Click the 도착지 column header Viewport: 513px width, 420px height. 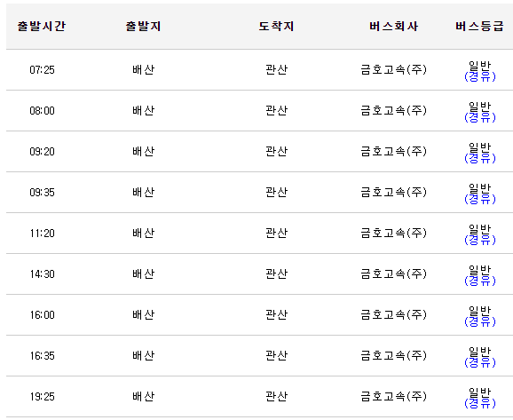pyautogui.click(x=276, y=26)
